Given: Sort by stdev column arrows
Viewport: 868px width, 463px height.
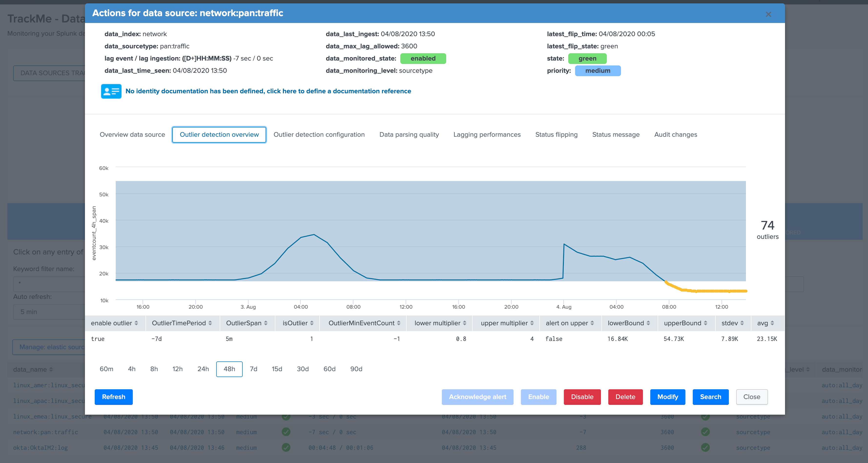Looking at the screenshot, I should tap(742, 323).
